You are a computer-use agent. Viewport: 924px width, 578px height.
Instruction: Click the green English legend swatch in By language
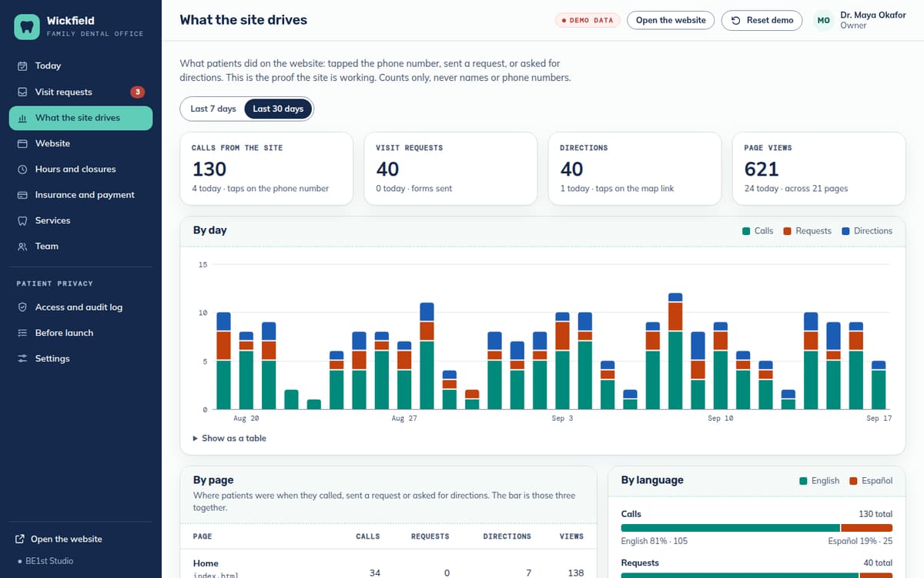803,481
